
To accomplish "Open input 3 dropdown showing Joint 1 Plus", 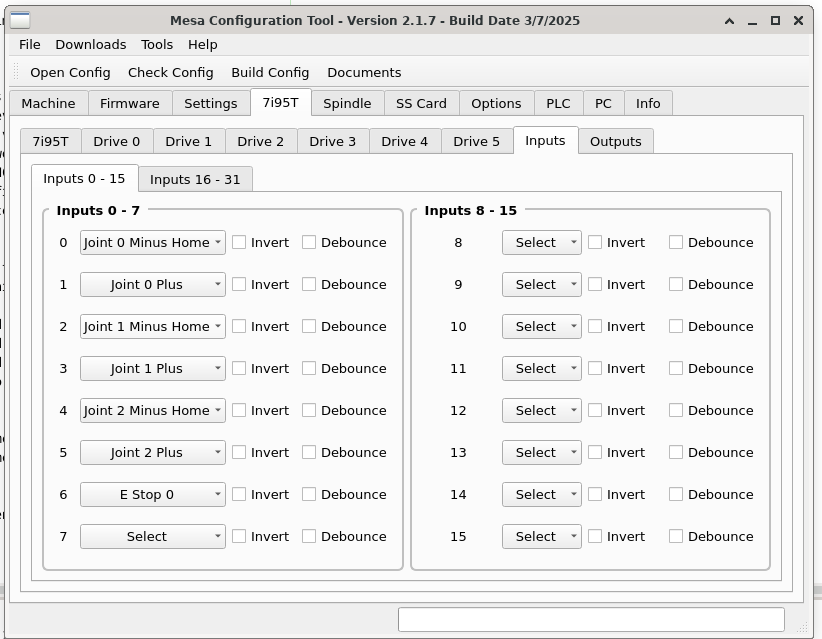I will click(153, 369).
